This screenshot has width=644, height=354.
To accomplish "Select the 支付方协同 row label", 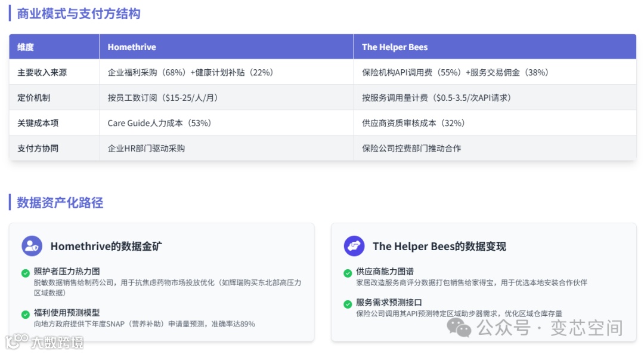I will [38, 149].
